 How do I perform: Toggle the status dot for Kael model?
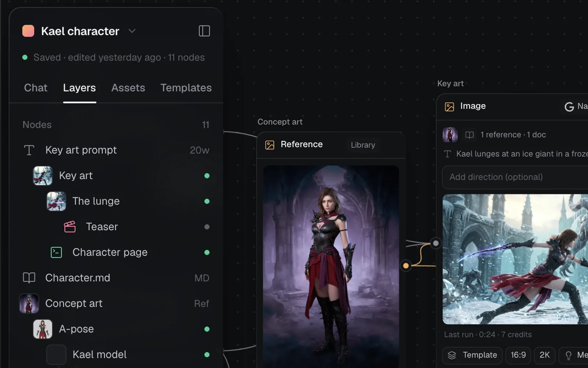pyautogui.click(x=207, y=354)
